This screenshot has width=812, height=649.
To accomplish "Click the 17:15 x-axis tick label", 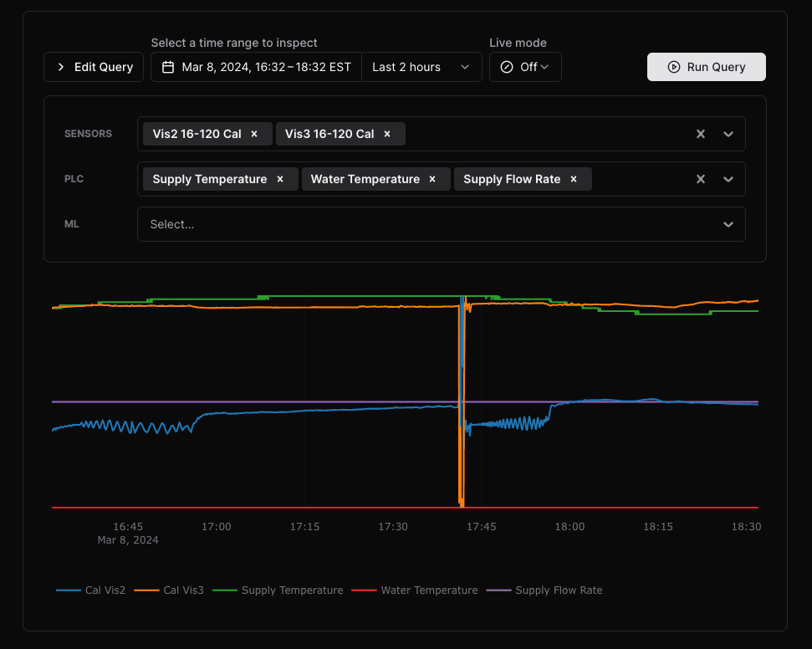I will pos(304,527).
